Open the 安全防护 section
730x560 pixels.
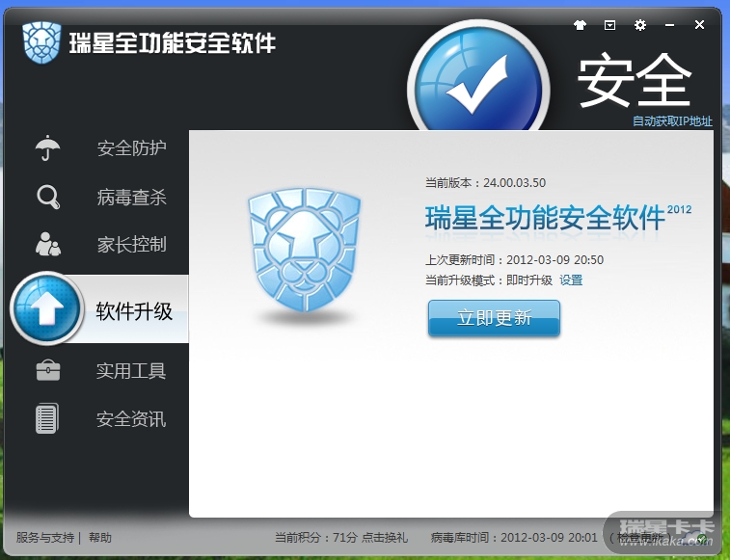point(131,148)
